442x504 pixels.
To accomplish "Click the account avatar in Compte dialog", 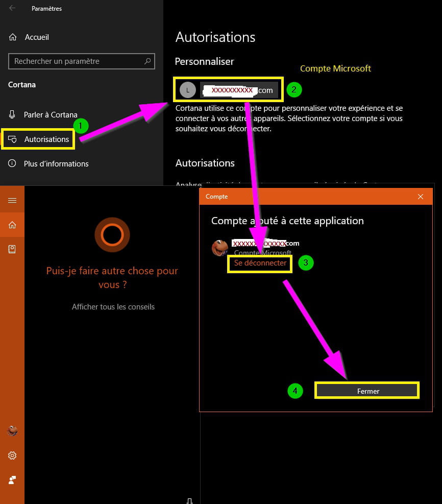I will 219,248.
